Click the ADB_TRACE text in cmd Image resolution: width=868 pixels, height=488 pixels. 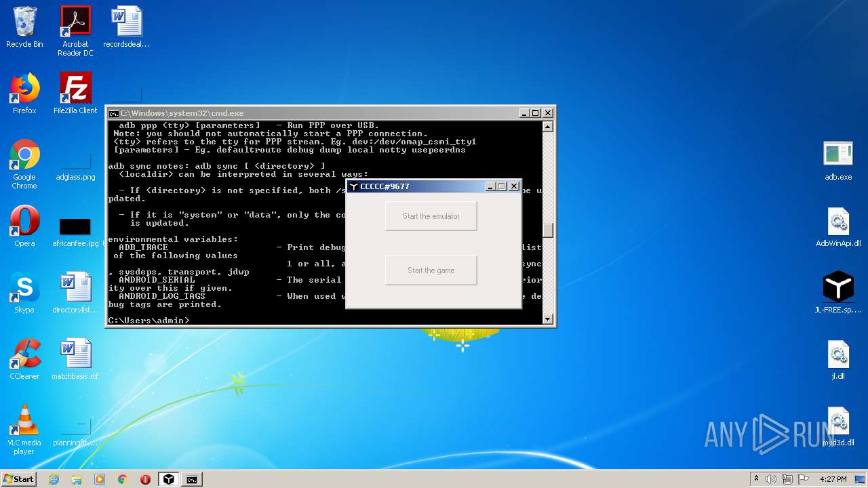pos(144,247)
